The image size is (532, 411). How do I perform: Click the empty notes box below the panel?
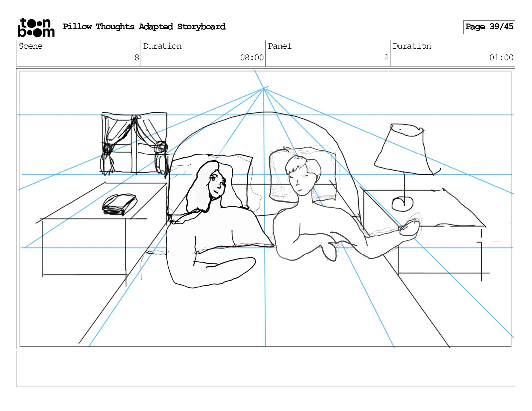[265, 369]
